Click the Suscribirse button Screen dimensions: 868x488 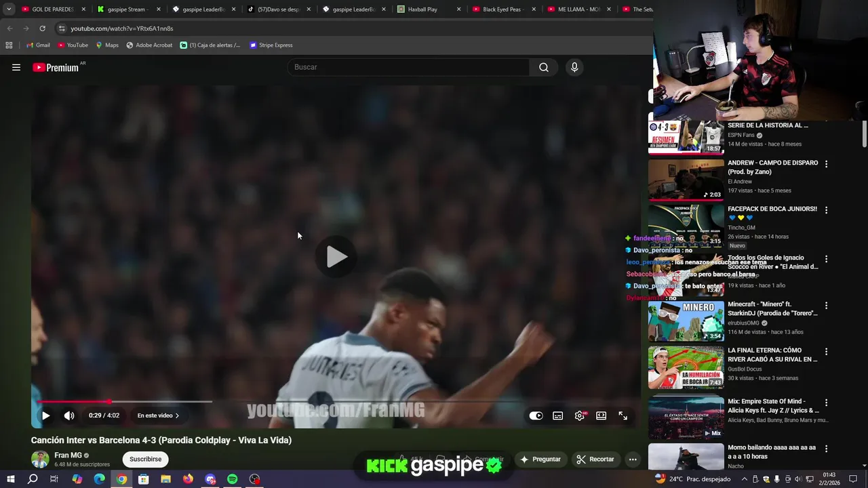coord(145,459)
